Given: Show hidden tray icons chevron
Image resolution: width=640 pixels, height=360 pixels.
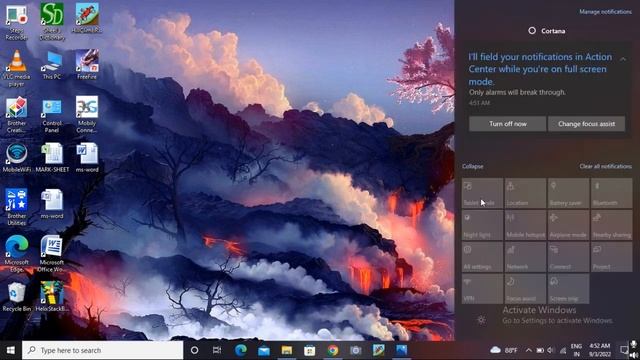Looking at the screenshot, I should point(529,350).
